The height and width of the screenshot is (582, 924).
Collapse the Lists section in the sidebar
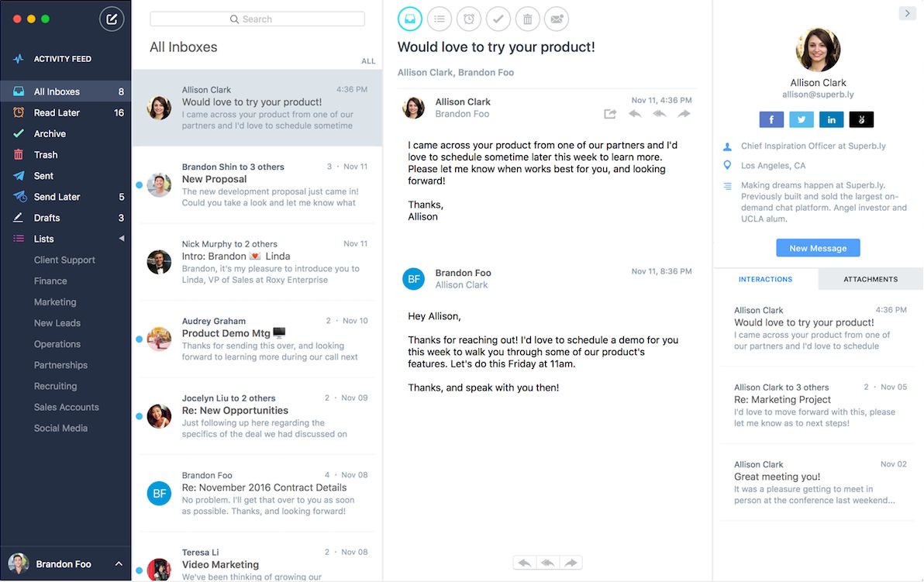coord(121,239)
